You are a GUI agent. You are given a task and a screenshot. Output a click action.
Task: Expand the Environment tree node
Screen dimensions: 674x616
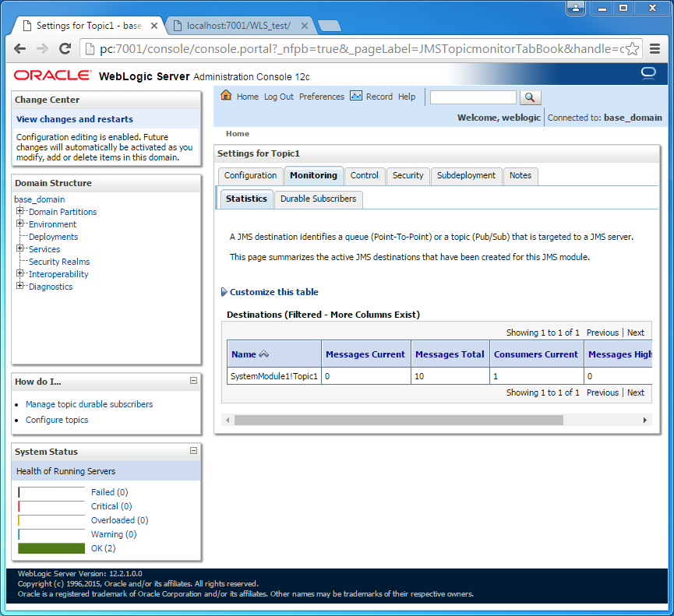(x=19, y=224)
